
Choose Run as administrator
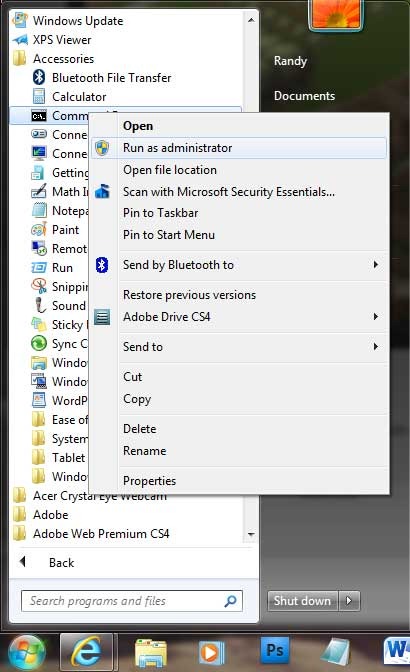click(x=239, y=148)
